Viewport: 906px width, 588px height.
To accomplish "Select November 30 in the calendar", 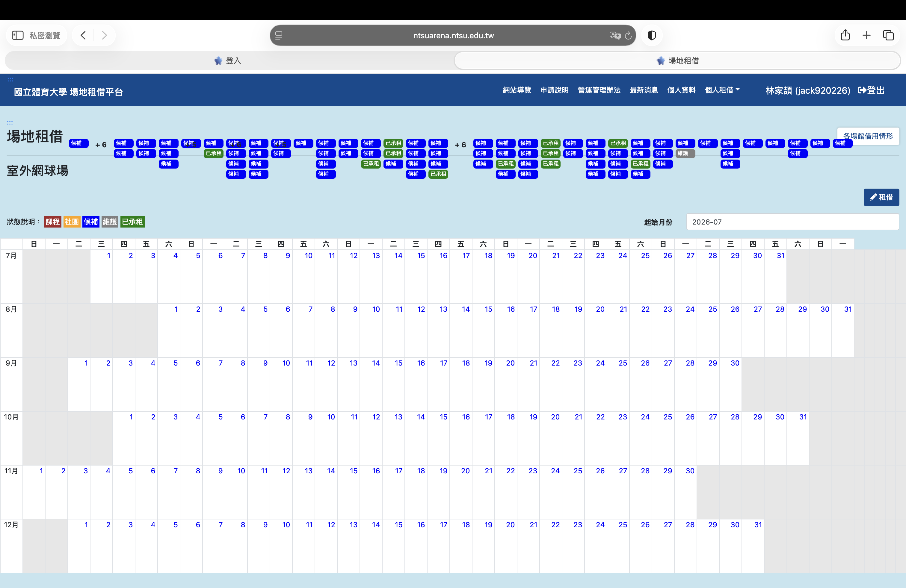I will [690, 471].
